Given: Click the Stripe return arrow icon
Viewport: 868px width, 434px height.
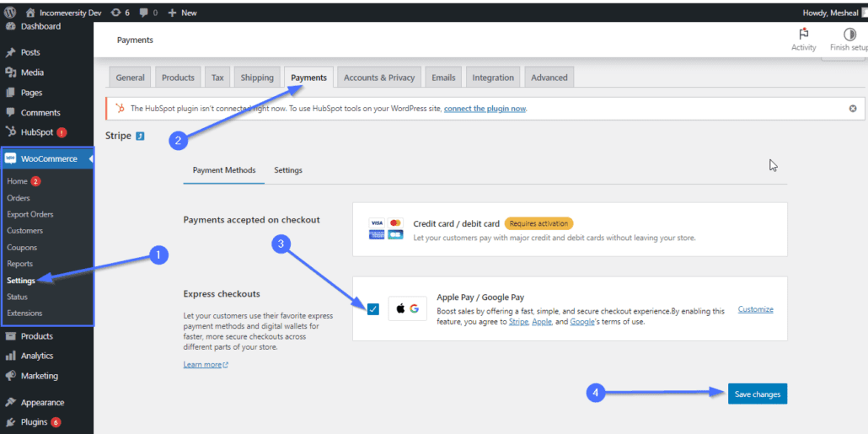Looking at the screenshot, I should pyautogui.click(x=140, y=137).
